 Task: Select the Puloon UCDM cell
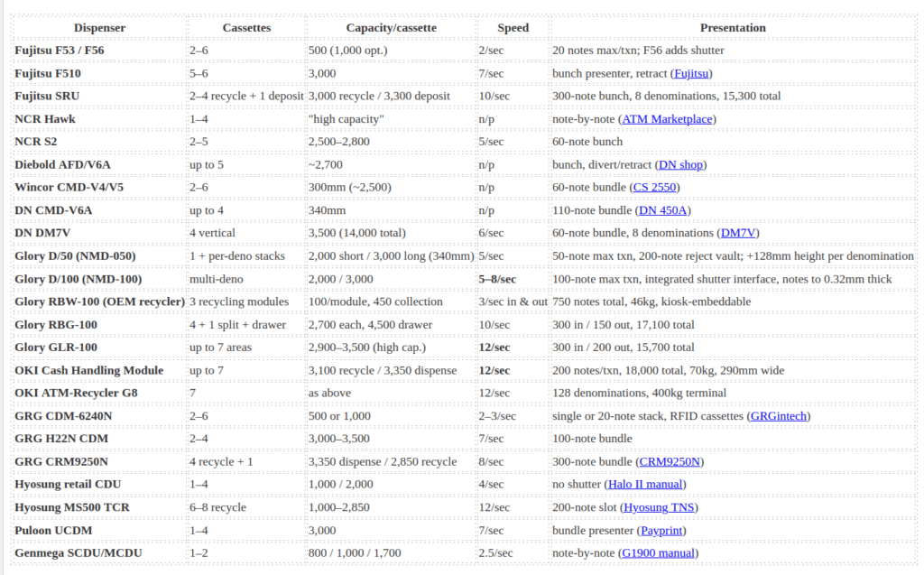point(99,530)
